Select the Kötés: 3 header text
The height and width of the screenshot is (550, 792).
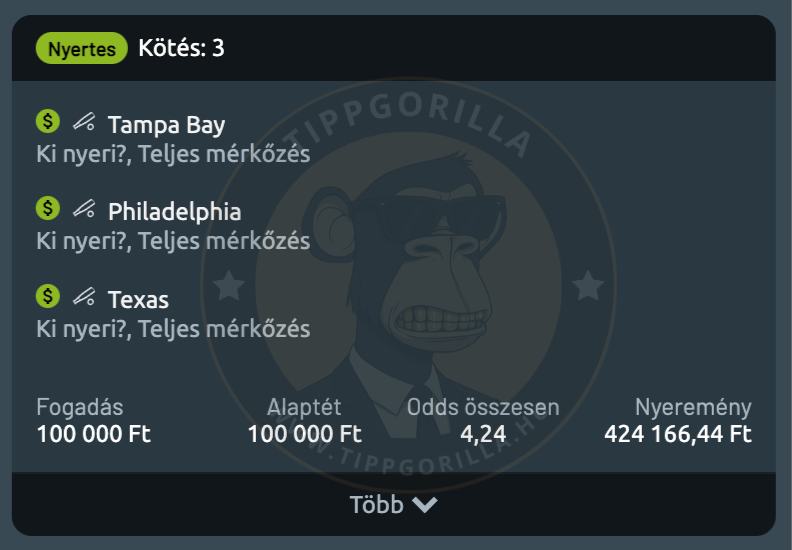click(181, 48)
